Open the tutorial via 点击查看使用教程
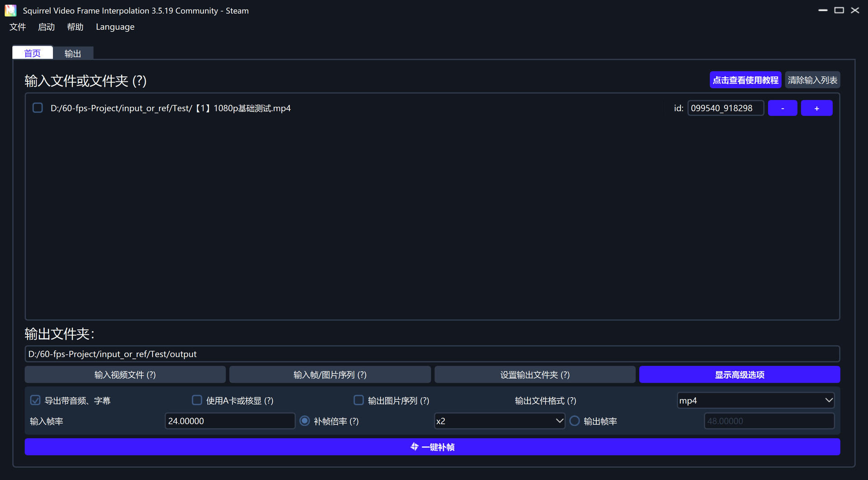This screenshot has width=868, height=480. (x=745, y=80)
